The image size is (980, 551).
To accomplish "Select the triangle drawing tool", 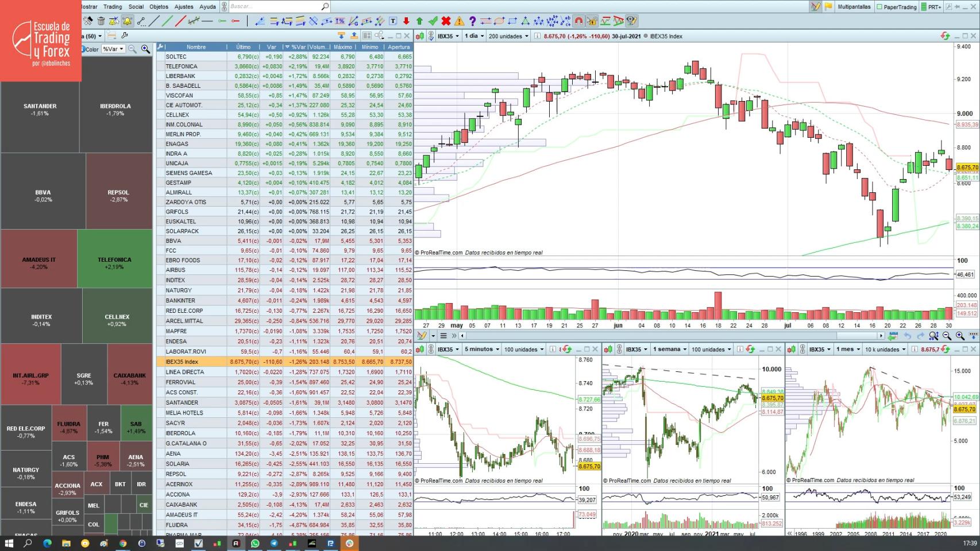I will click(525, 21).
